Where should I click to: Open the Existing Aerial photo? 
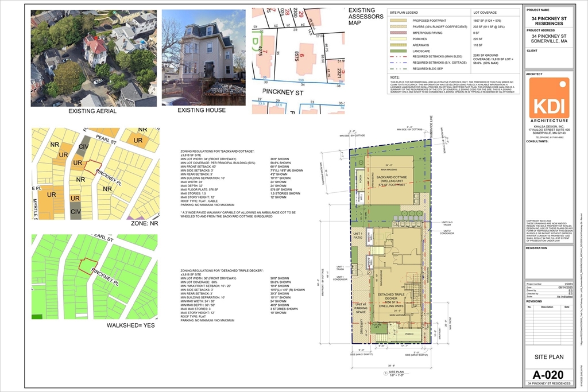point(94,57)
